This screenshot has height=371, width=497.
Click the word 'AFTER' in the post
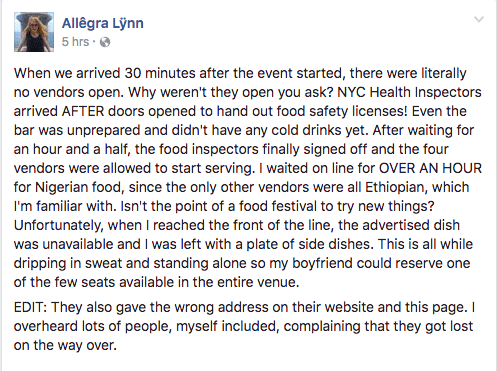[83, 111]
